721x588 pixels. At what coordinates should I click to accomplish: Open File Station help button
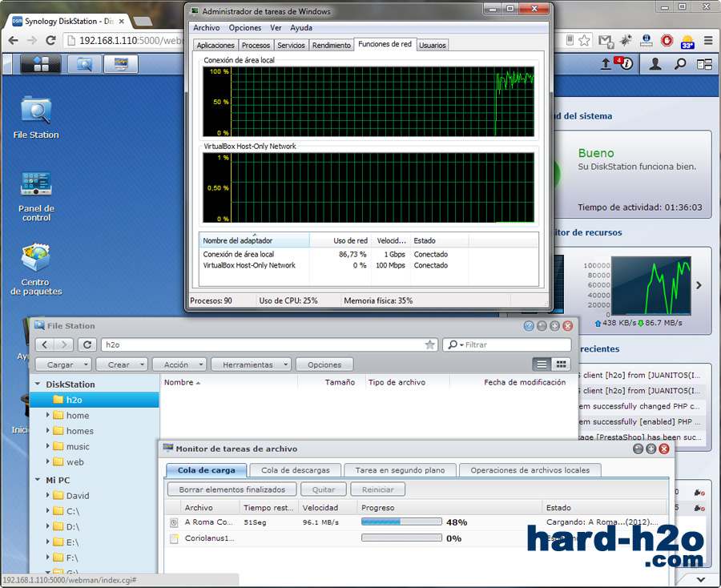529,326
